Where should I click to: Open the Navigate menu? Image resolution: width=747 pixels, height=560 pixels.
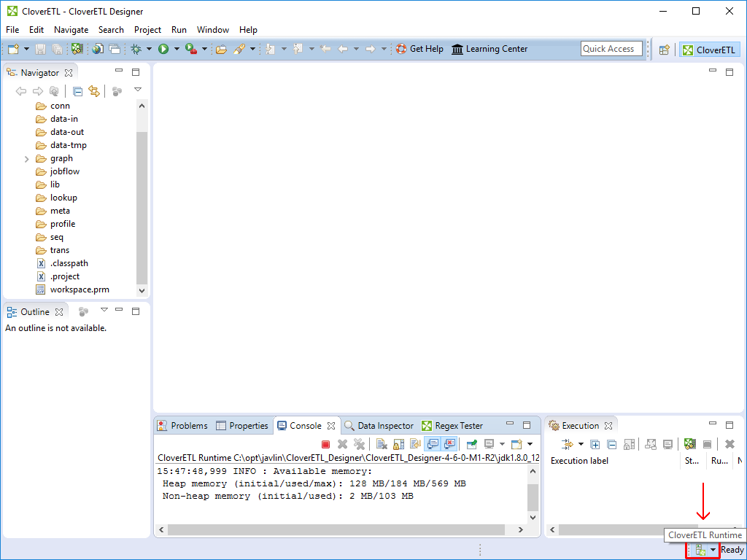(x=71, y=29)
